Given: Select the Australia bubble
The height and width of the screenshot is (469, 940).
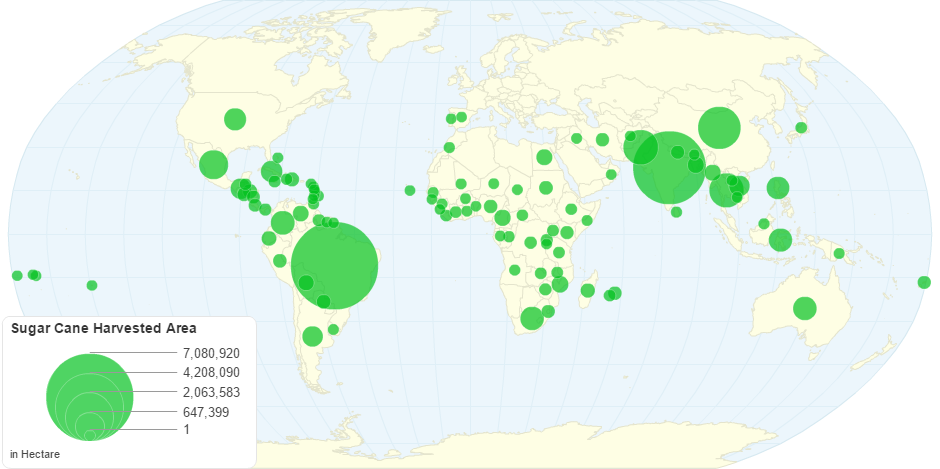Looking at the screenshot, I should 805,308.
